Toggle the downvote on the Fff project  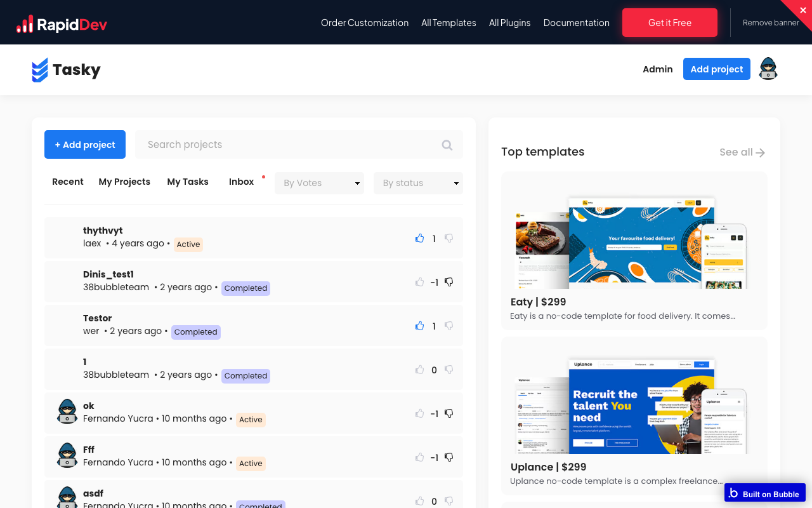point(449,457)
